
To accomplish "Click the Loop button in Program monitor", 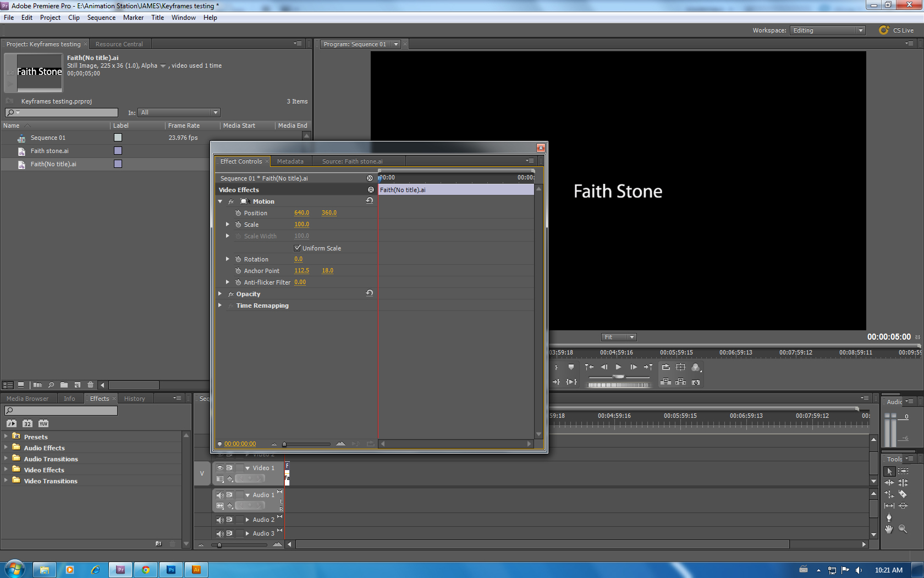I will tap(665, 367).
